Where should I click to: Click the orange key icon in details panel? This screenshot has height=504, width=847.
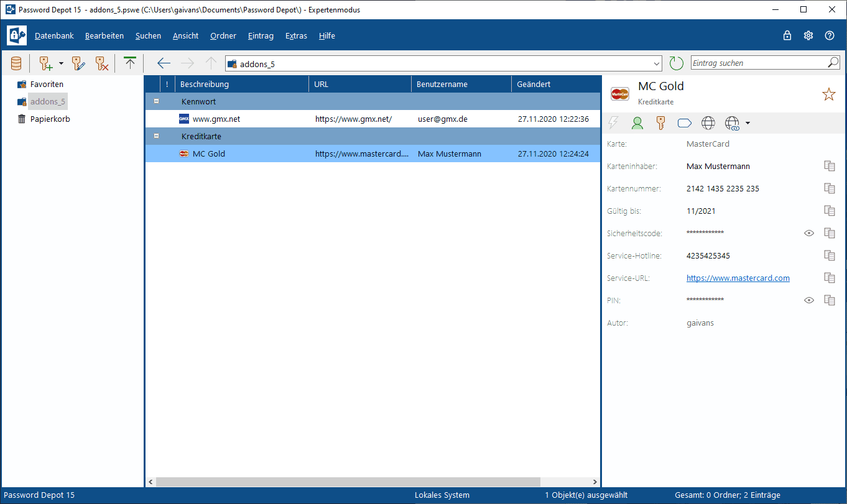(661, 123)
